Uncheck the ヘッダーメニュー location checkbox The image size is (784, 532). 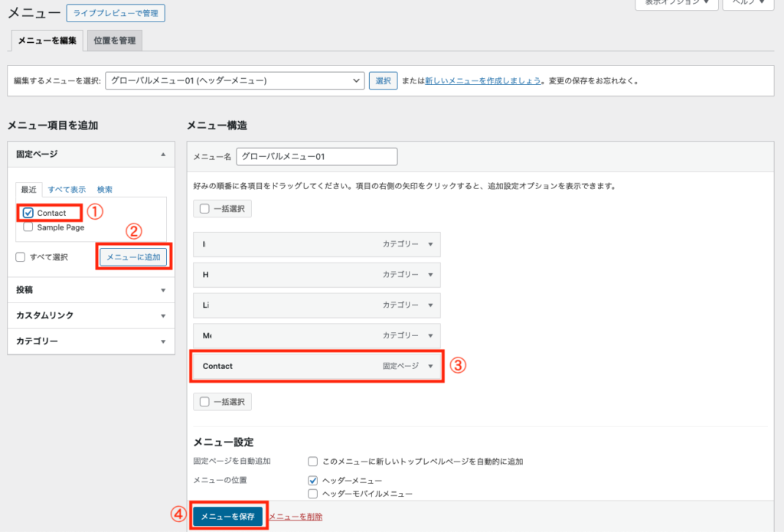click(x=313, y=481)
